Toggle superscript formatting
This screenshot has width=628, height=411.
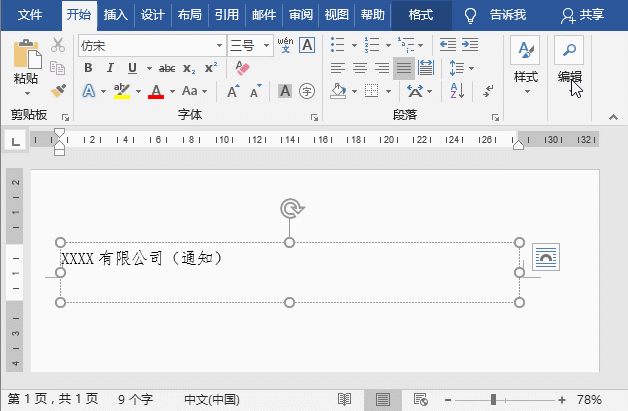[211, 67]
